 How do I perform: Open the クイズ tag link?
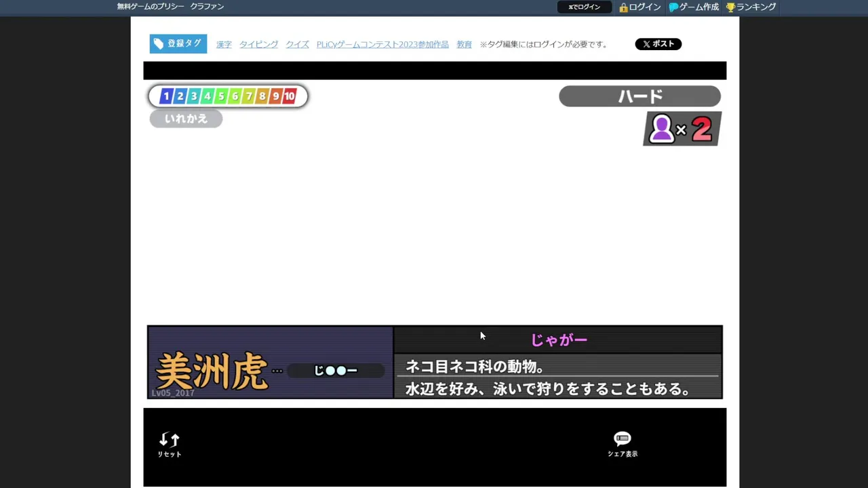click(297, 44)
